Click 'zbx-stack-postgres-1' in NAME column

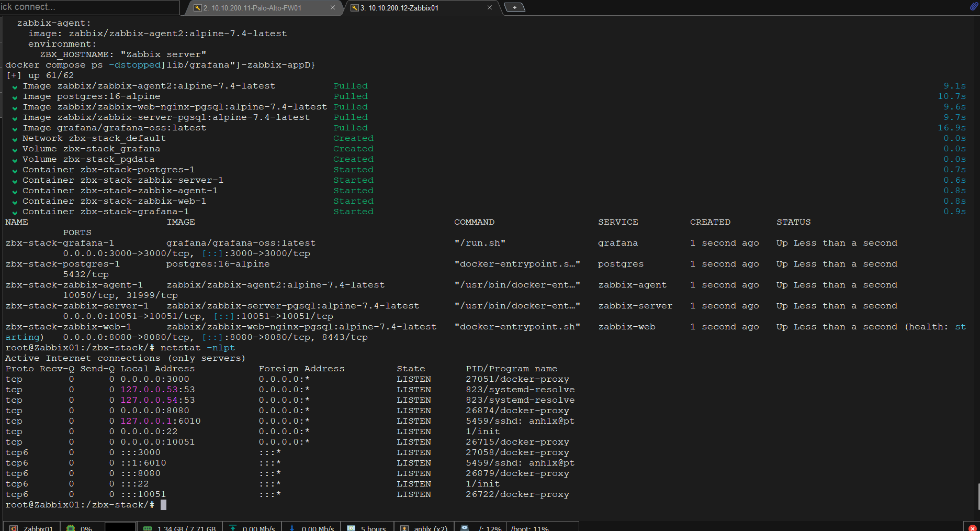63,264
